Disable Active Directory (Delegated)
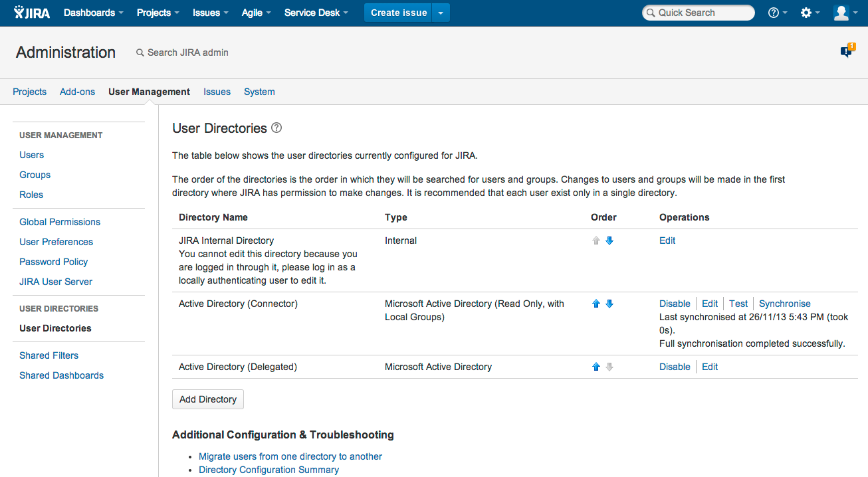Image resolution: width=868 pixels, height=477 pixels. (675, 367)
